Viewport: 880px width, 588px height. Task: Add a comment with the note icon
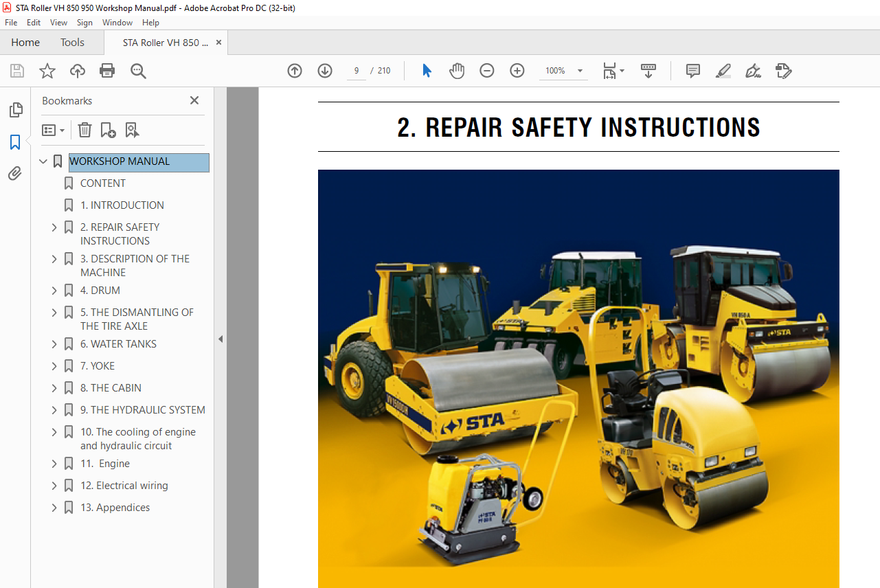click(693, 71)
